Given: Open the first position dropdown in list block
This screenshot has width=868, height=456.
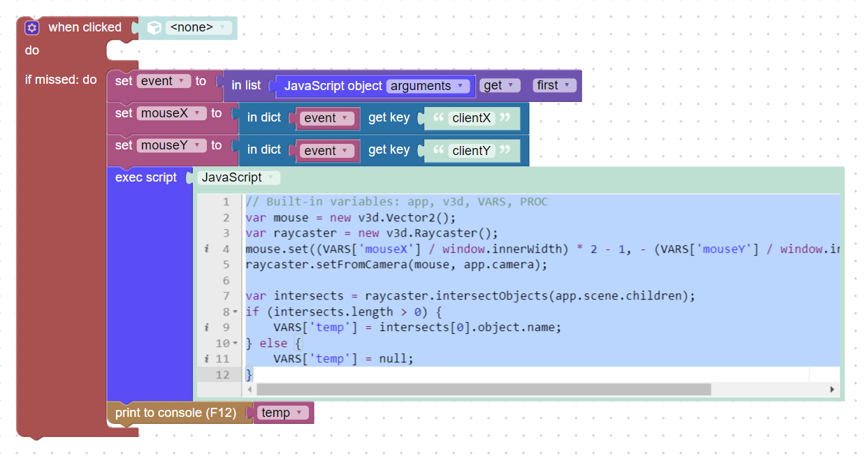Looking at the screenshot, I should click(554, 85).
